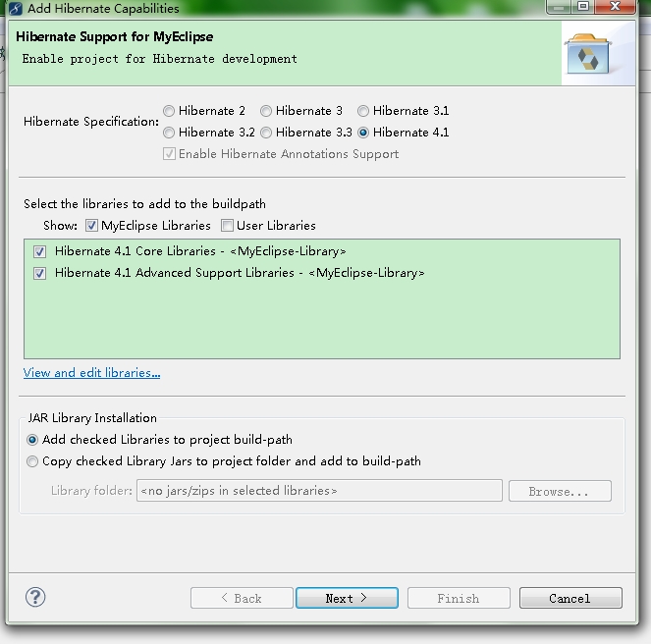Close the Add Hibernate Capabilities dialog

[x=616, y=7]
